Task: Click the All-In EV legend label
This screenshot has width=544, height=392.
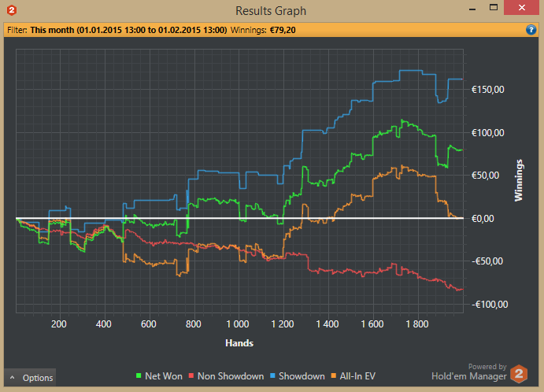Action: point(357,376)
